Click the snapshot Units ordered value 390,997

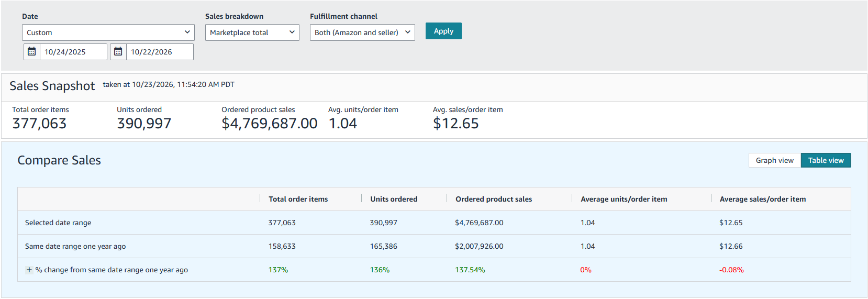click(144, 124)
